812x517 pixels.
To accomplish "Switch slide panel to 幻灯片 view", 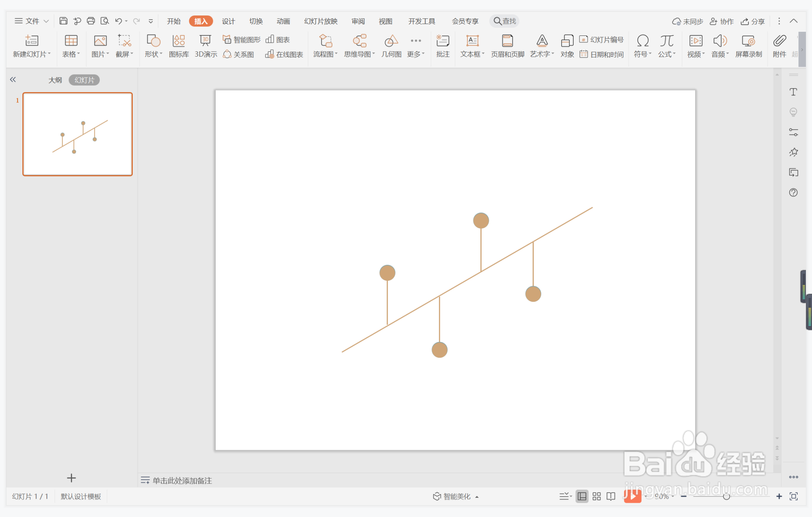I will [84, 80].
